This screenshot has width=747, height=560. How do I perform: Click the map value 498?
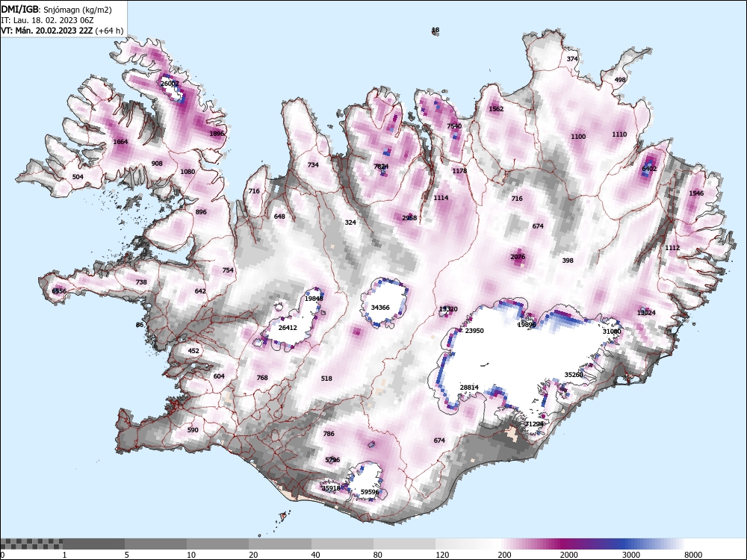tap(620, 80)
